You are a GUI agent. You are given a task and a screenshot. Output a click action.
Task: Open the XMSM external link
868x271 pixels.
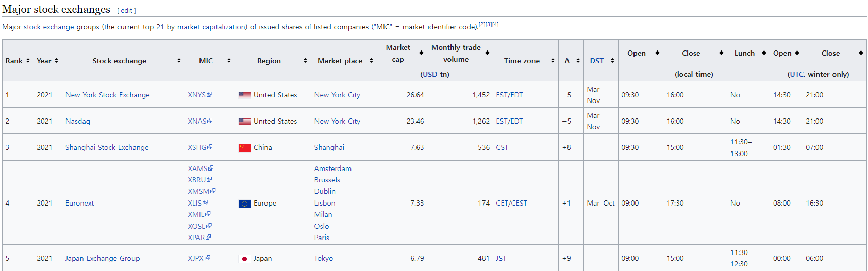click(202, 191)
